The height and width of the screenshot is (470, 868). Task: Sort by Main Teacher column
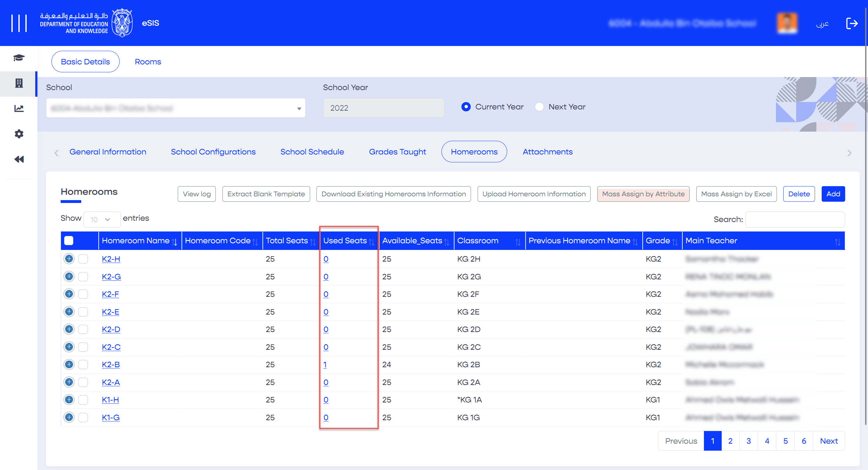point(763,241)
